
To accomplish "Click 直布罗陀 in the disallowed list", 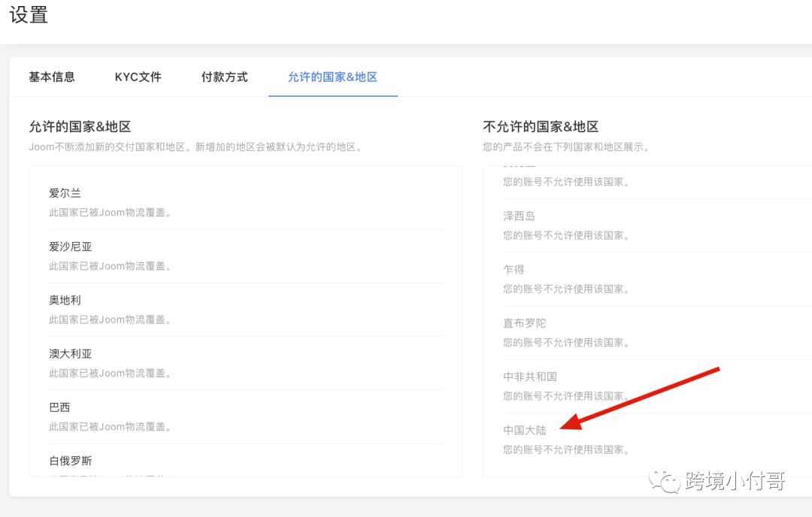I will [x=525, y=323].
